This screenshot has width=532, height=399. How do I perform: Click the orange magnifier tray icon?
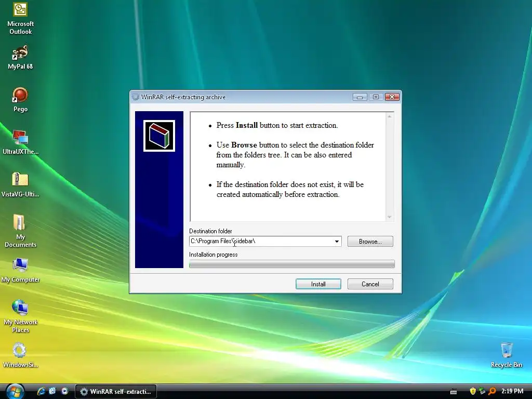coord(492,391)
